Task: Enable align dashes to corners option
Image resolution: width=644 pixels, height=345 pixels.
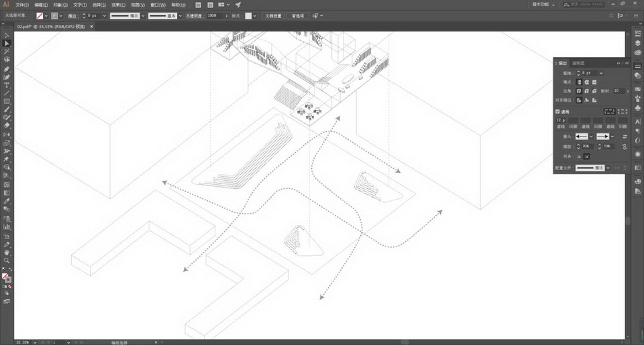Action: pyautogui.click(x=622, y=111)
